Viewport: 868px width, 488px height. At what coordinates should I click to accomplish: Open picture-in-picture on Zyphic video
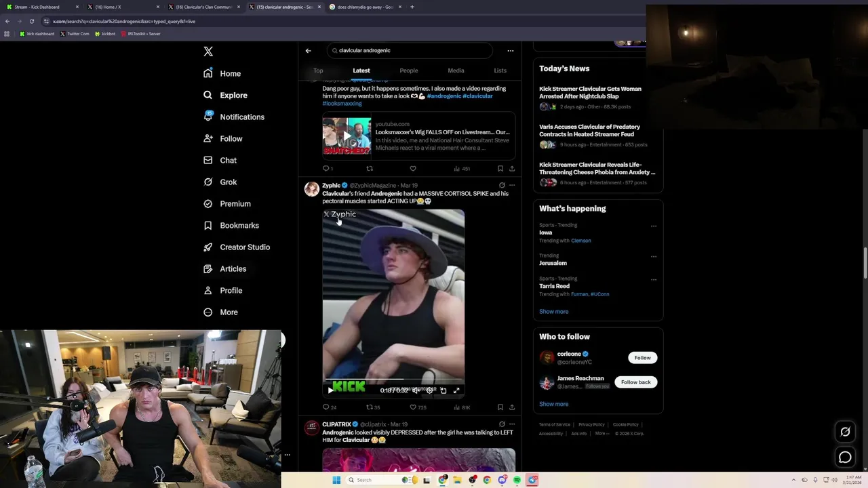point(443,390)
